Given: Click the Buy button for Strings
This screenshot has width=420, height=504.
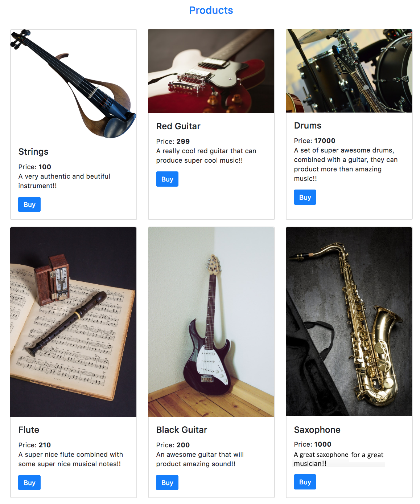Looking at the screenshot, I should [x=29, y=204].
